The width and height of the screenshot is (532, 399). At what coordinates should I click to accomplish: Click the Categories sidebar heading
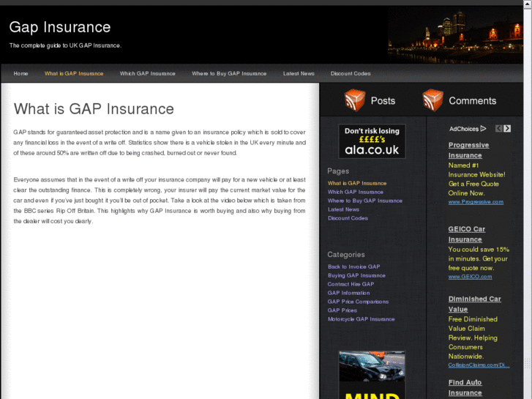(x=346, y=255)
